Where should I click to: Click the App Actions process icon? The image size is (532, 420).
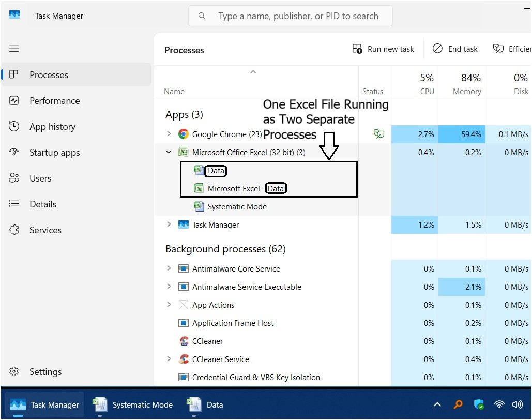184,305
